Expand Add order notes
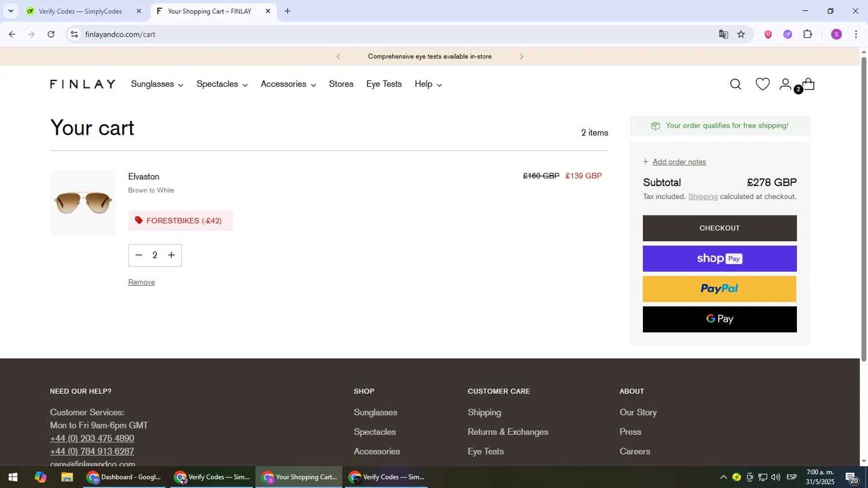 coord(675,162)
